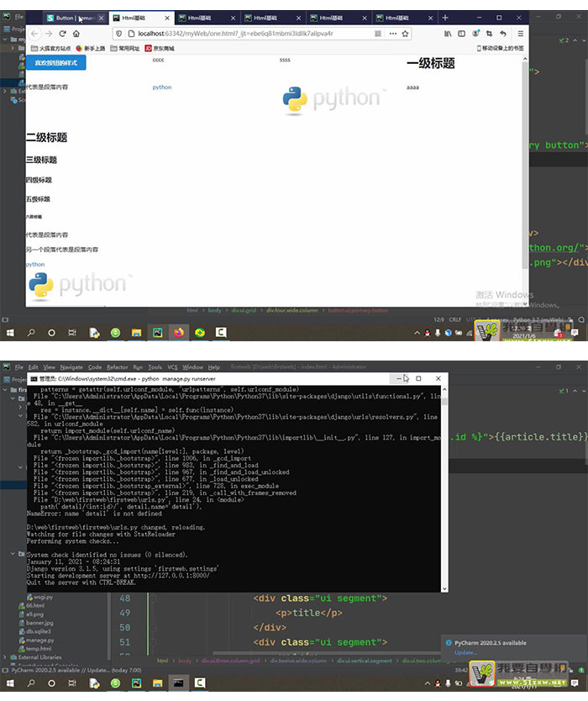Select temp.html in Project tree
The image size is (588, 701).
(x=35, y=649)
